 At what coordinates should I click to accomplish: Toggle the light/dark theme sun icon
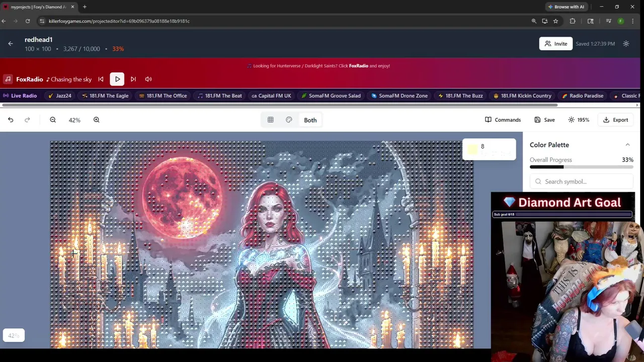[x=626, y=44]
